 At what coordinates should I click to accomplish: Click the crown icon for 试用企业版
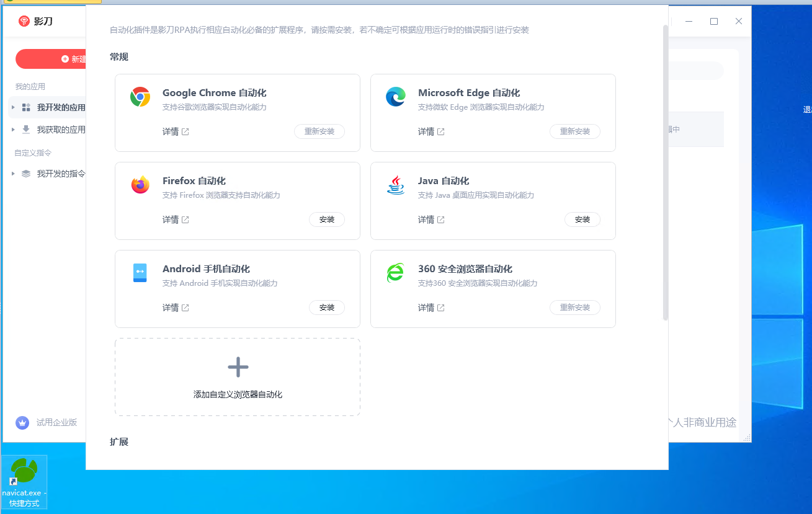(x=22, y=422)
